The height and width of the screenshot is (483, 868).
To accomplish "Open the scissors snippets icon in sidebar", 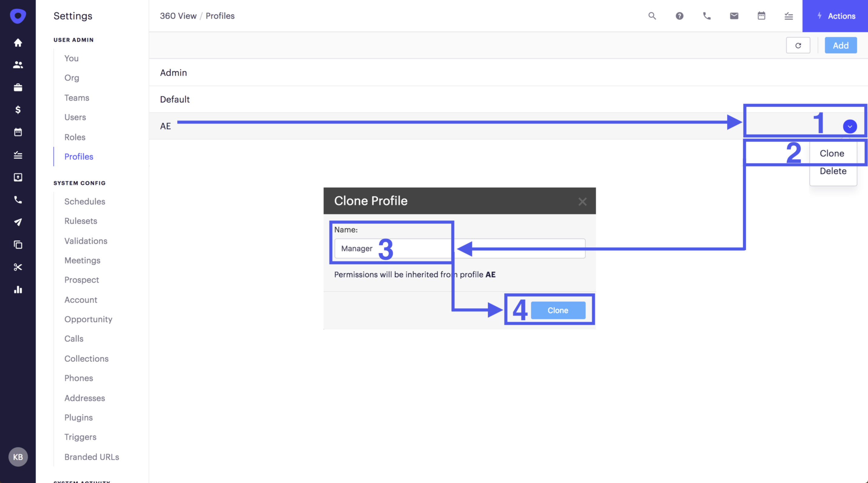I will pyautogui.click(x=18, y=267).
